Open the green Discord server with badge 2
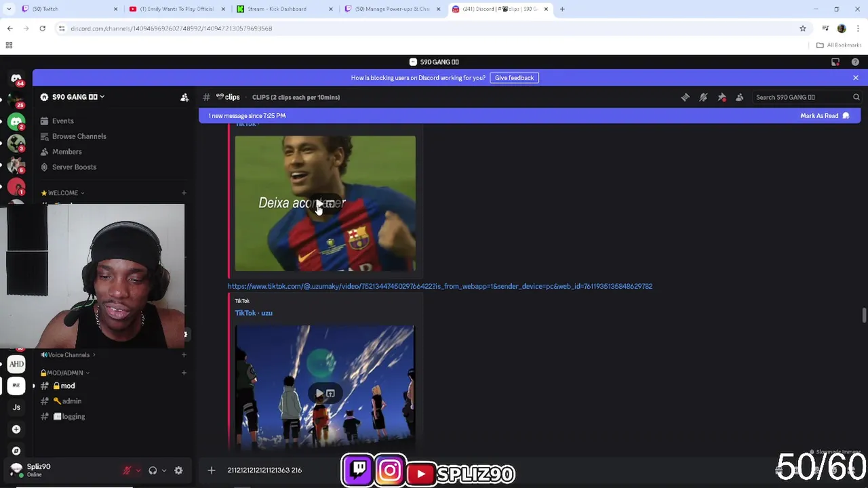Image resolution: width=868 pixels, height=488 pixels. point(16,122)
